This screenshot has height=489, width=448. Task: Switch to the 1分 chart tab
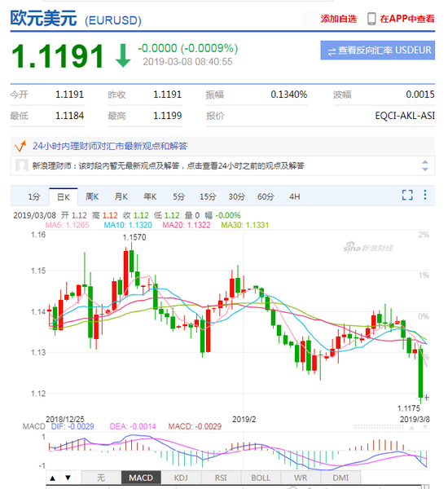tap(34, 196)
